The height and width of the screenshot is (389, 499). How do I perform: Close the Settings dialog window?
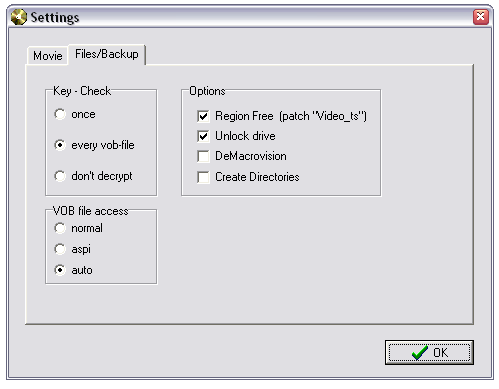pos(481,16)
